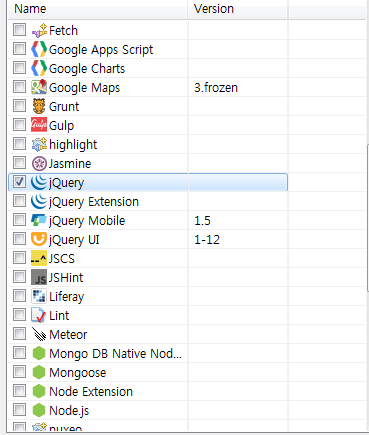Enable the Liferay checkbox

pyautogui.click(x=19, y=296)
